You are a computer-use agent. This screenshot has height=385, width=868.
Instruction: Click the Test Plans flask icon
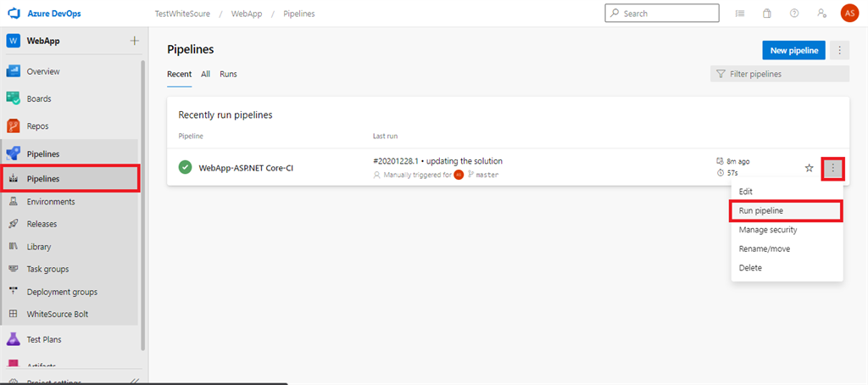click(14, 339)
